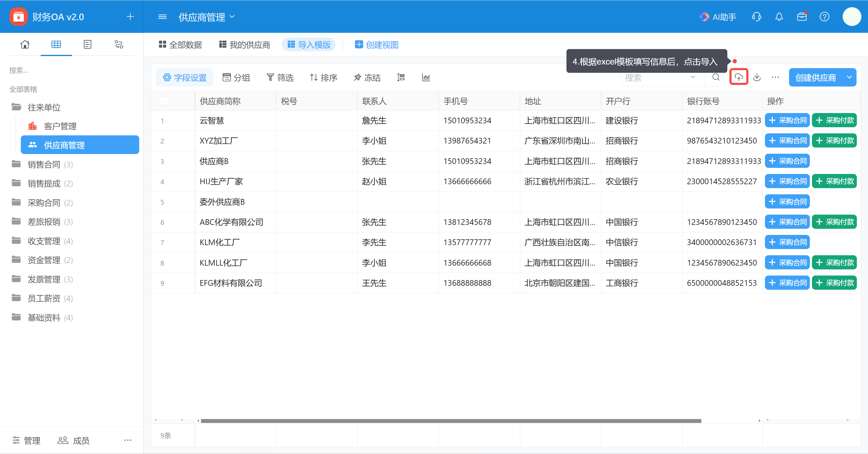Open the document list icon in sidebar

[87, 44]
